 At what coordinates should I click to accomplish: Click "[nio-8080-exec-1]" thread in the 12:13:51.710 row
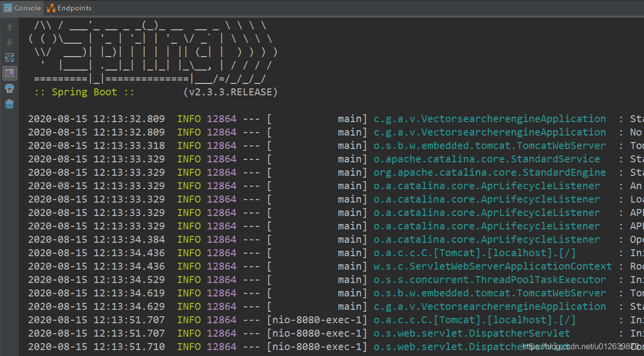[x=317, y=347]
